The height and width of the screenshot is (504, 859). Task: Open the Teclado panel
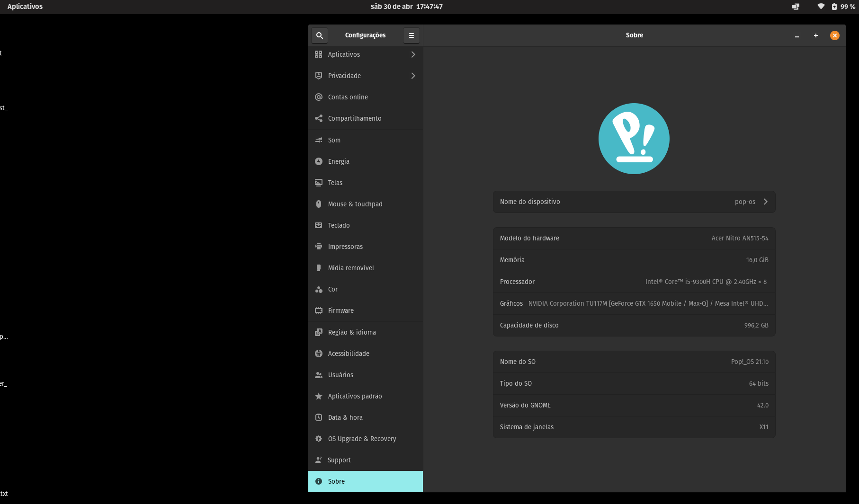click(x=366, y=225)
